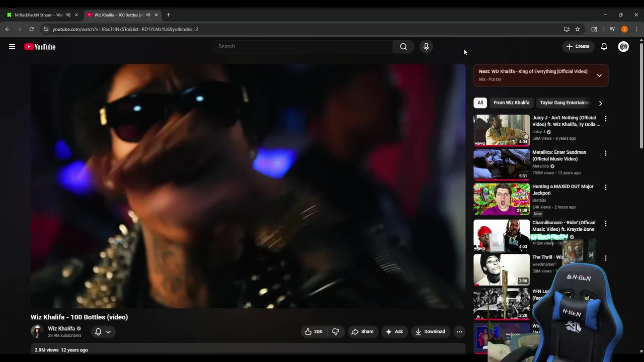Click the magnifier search button
644x362 pixels.
(404, 47)
